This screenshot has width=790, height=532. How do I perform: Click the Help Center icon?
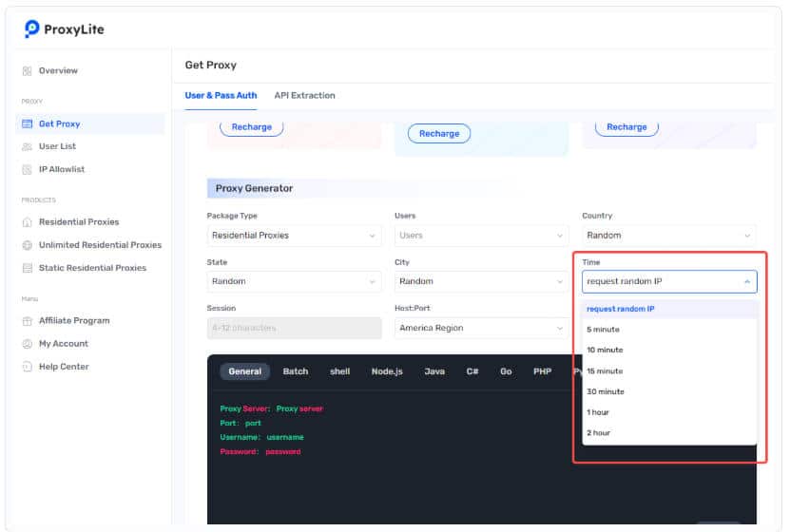pyautogui.click(x=28, y=367)
